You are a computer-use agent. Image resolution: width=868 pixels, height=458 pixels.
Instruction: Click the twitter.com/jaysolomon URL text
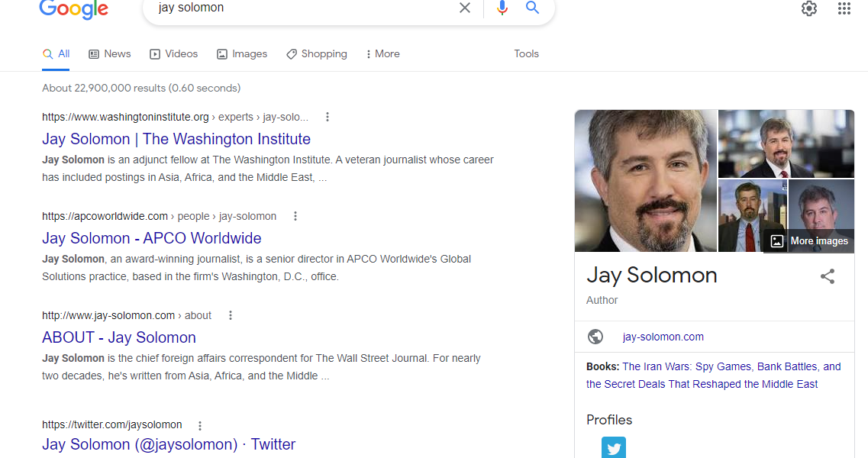(x=111, y=424)
